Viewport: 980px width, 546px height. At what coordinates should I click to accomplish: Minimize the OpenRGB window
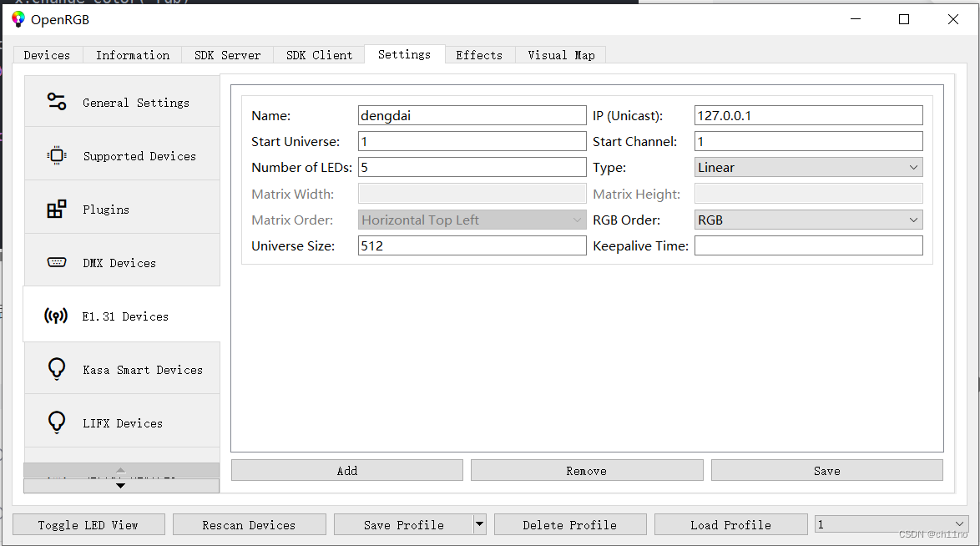856,19
